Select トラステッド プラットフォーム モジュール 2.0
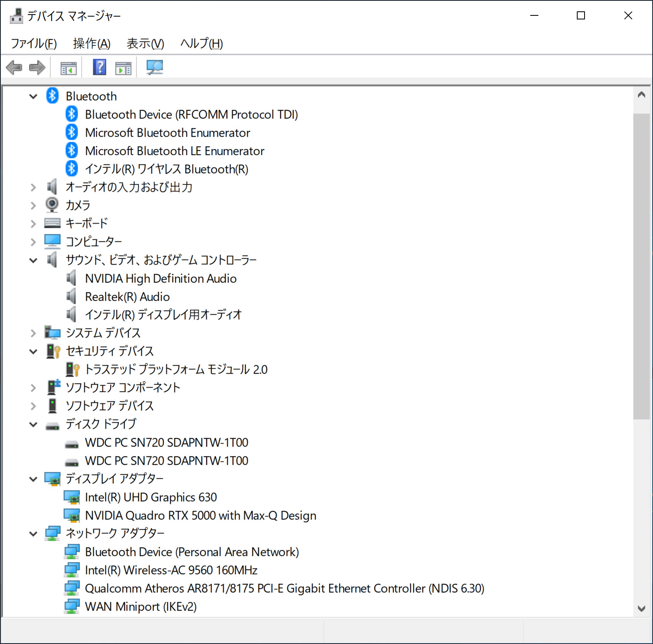Image resolution: width=653 pixels, height=644 pixels. click(176, 369)
